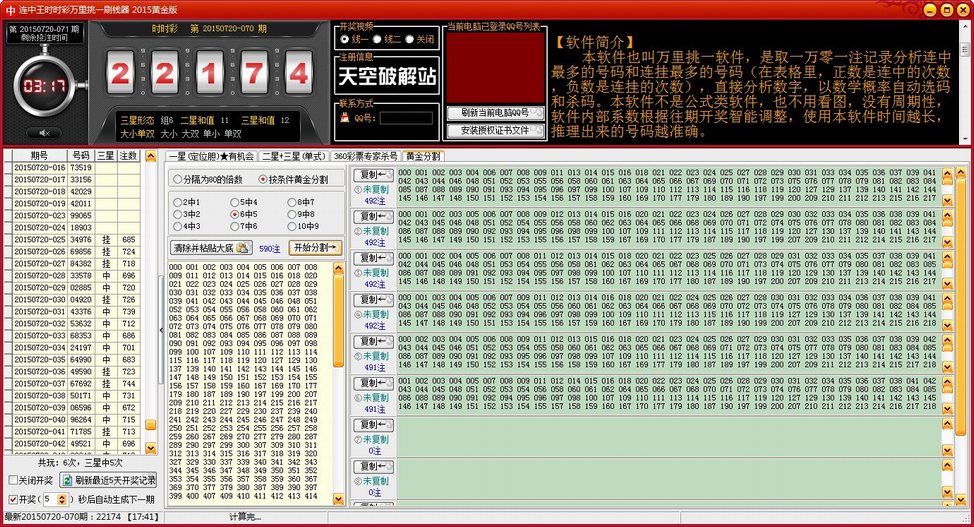Switch to the 360彩票专家杀号 tab
Viewport: 974px width, 527px height.
(x=365, y=156)
